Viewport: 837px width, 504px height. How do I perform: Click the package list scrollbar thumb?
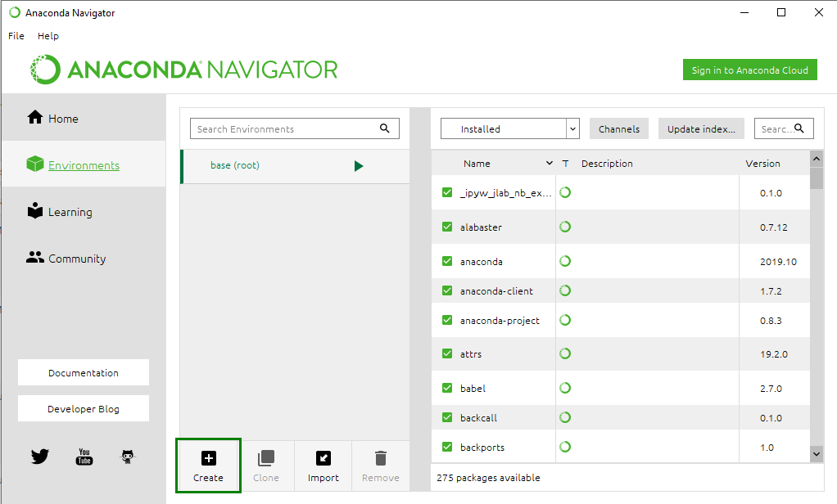pos(817,178)
